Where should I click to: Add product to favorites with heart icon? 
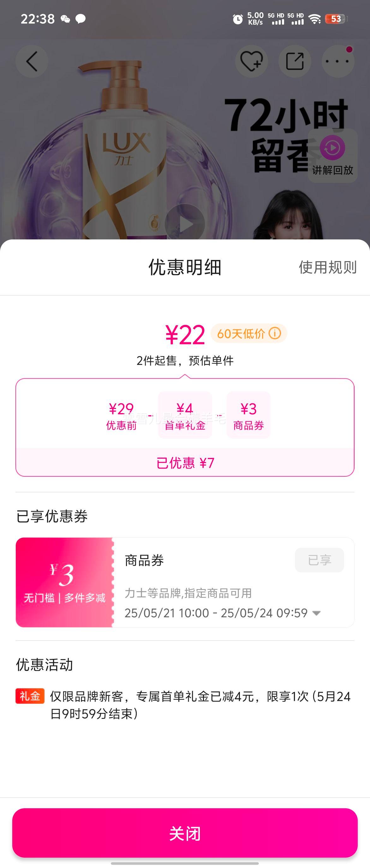tap(251, 62)
